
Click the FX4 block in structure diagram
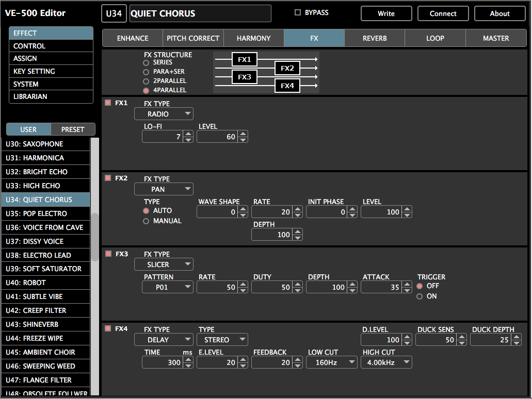(287, 86)
